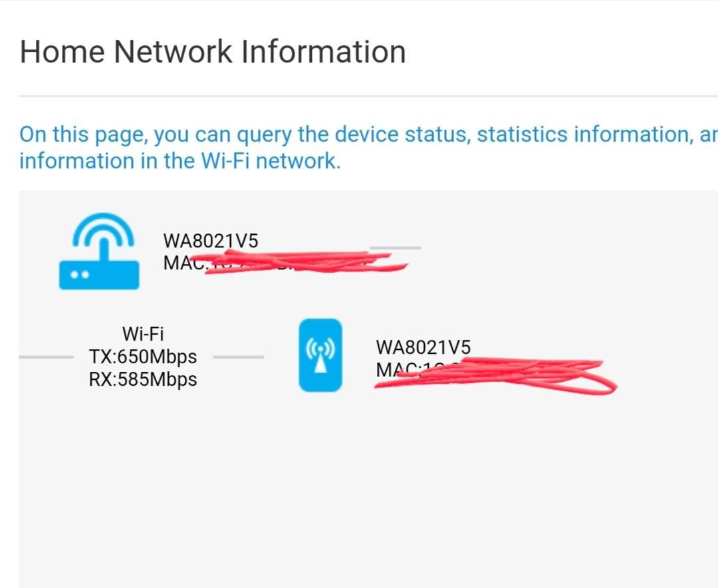Click the 'information in the Wi-Fi network.' text
718x588 pixels.
click(x=180, y=161)
